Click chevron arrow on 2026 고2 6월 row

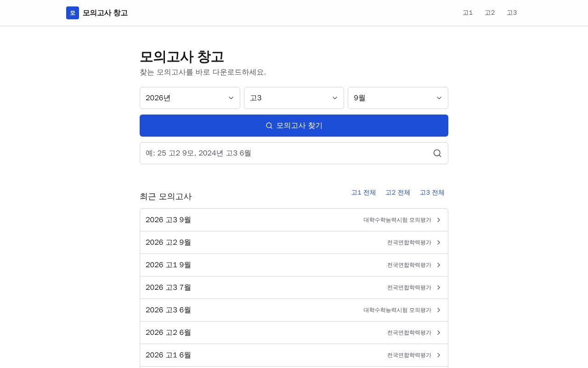pyautogui.click(x=439, y=333)
